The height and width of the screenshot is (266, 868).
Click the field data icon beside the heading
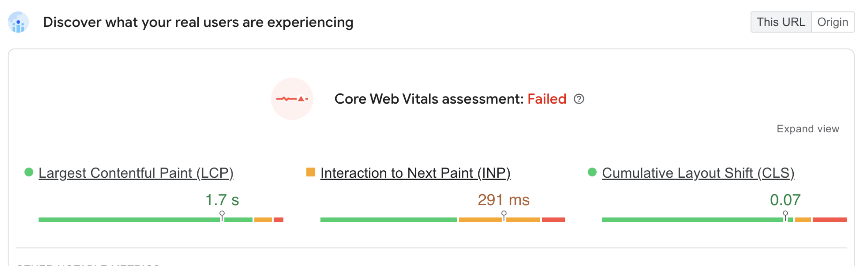pos(18,22)
